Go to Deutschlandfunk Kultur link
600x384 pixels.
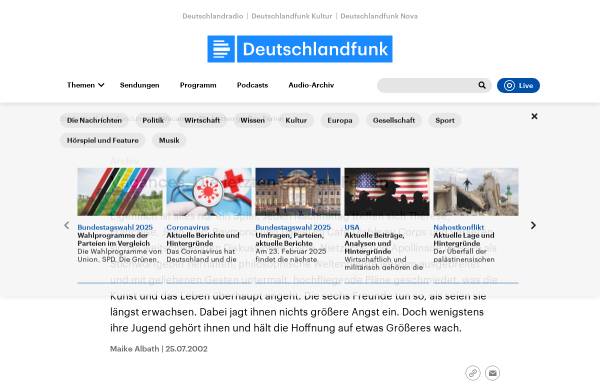pyautogui.click(x=292, y=16)
